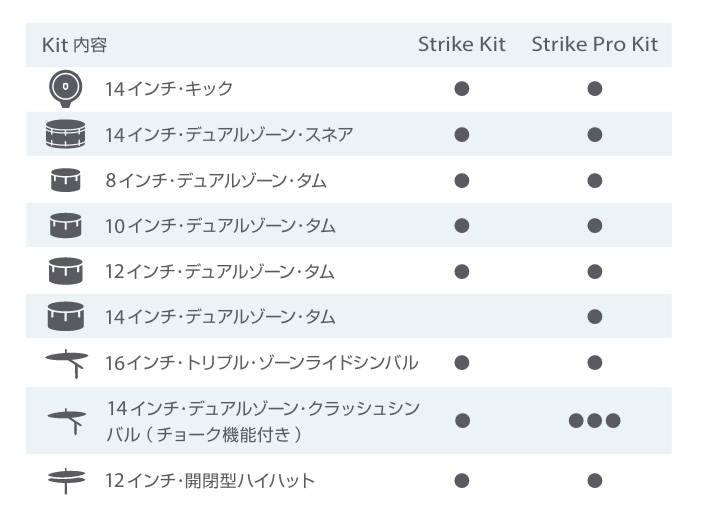The width and height of the screenshot is (720, 519).
Task: Select the 8-inch tom drum icon
Action: [66, 180]
